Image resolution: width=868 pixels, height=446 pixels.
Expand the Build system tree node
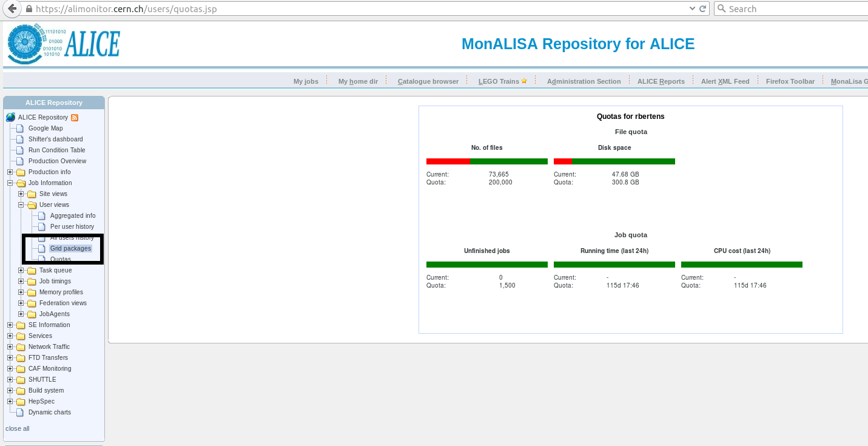coord(10,390)
